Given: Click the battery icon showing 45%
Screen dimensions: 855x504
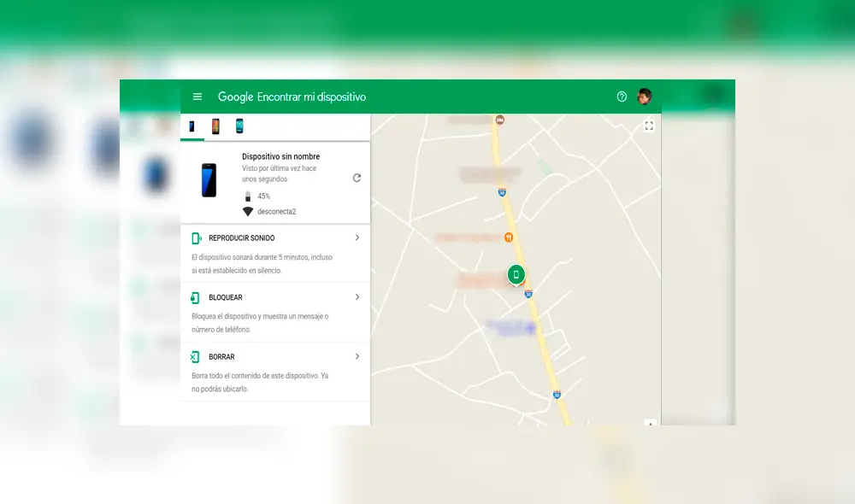Looking at the screenshot, I should pos(248,196).
